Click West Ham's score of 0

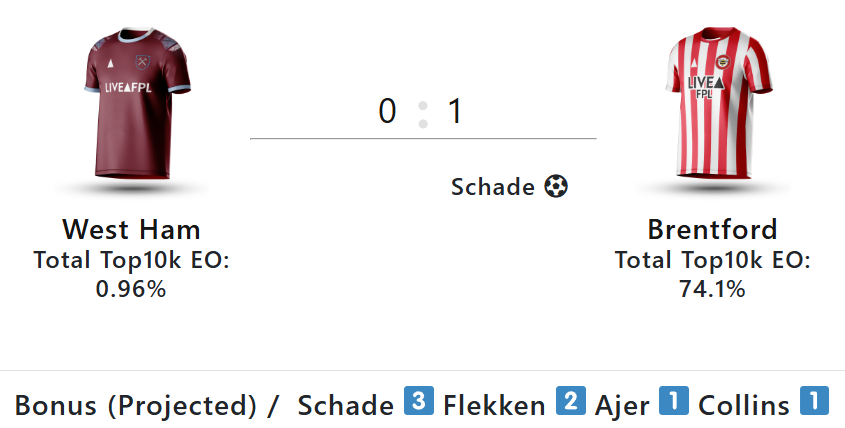(x=387, y=112)
